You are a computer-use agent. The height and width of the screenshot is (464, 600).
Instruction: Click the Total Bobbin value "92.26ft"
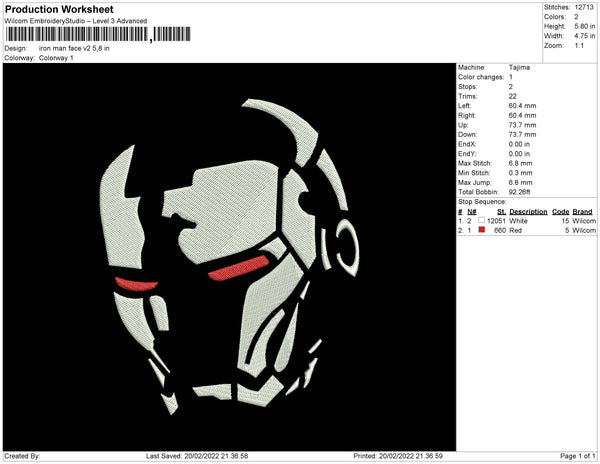519,192
